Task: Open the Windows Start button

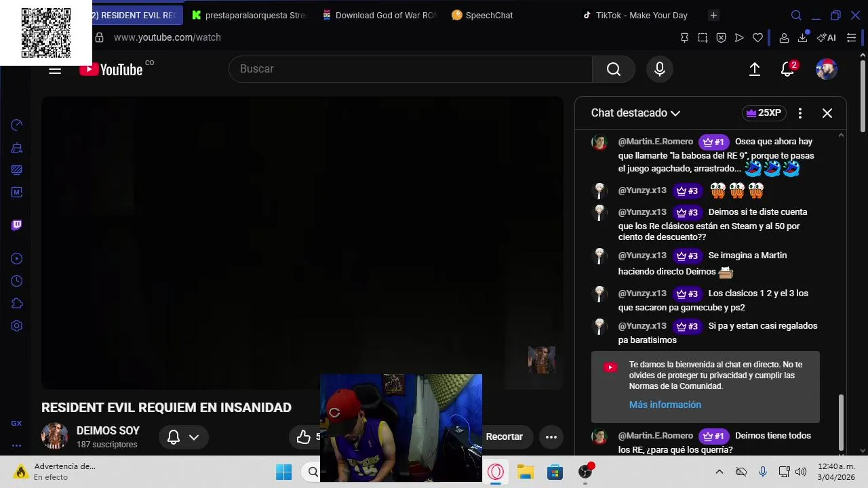Action: coord(283,472)
